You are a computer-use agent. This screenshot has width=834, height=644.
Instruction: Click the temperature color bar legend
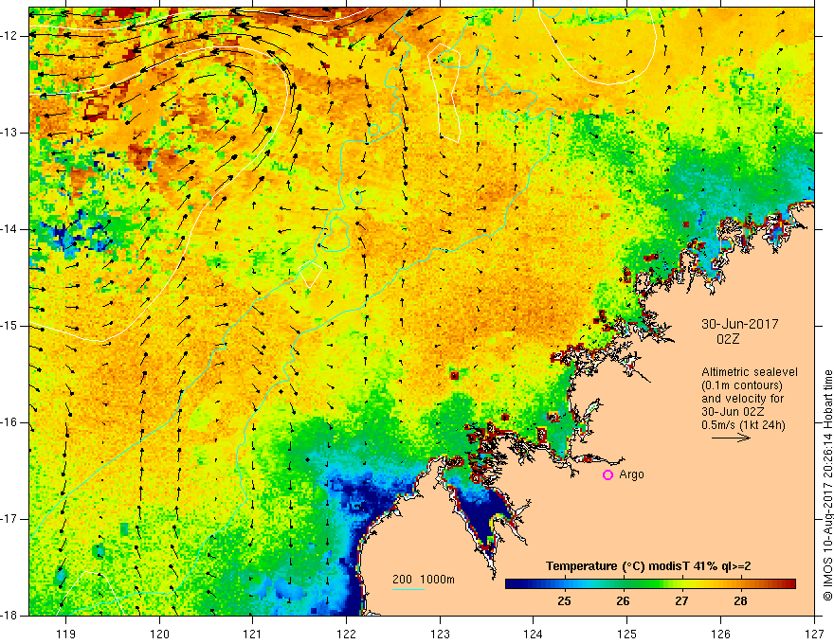650,584
